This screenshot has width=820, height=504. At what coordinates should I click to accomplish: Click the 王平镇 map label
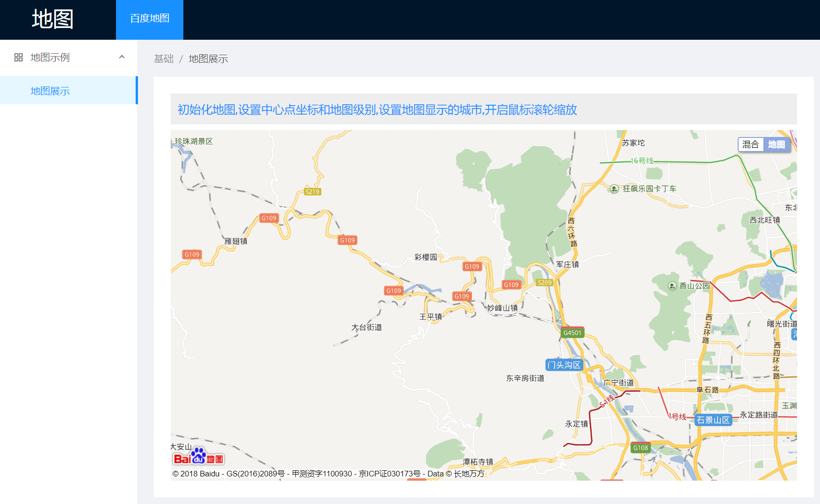pyautogui.click(x=430, y=317)
